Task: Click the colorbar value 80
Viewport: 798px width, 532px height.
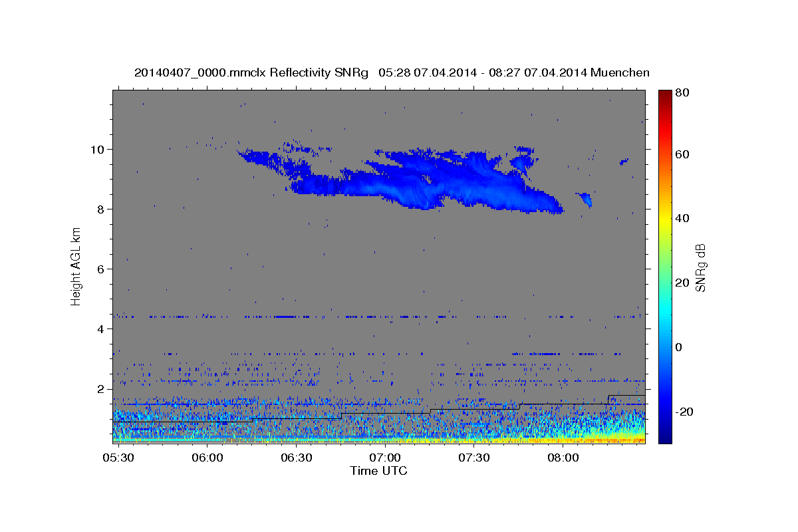Action: pyautogui.click(x=682, y=92)
